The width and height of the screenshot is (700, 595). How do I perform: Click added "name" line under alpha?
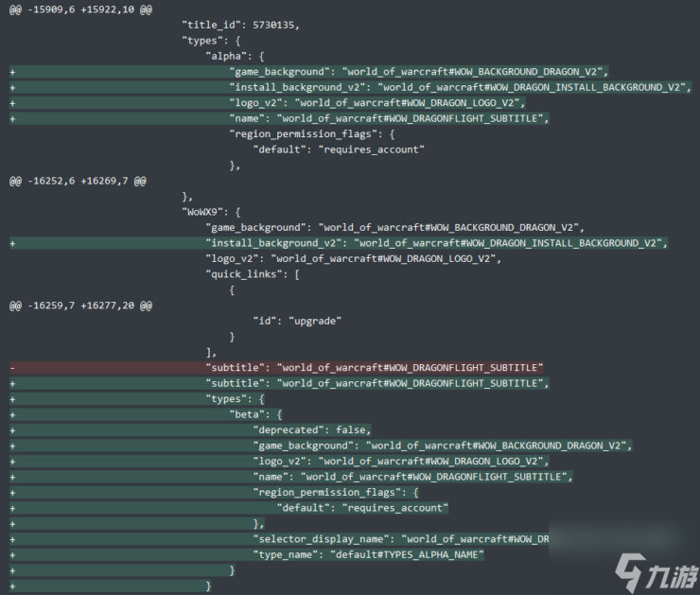coord(279,119)
